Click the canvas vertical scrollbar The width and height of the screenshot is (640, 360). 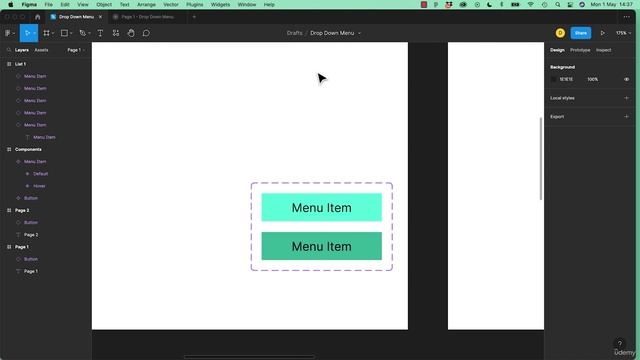[541, 158]
